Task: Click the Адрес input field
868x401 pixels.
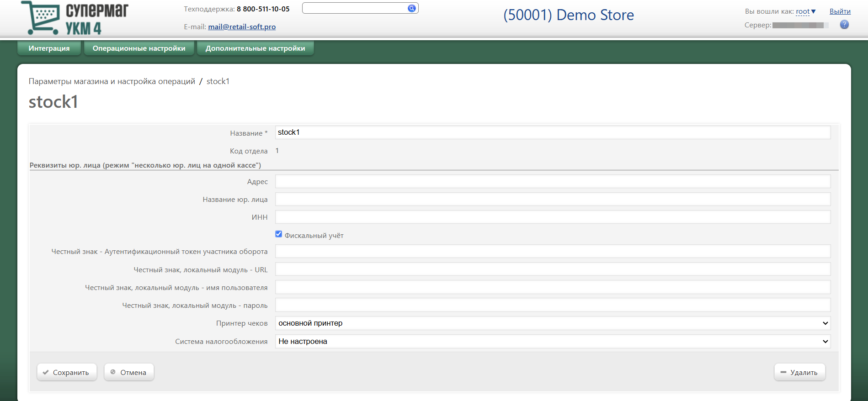Action: pos(552,182)
